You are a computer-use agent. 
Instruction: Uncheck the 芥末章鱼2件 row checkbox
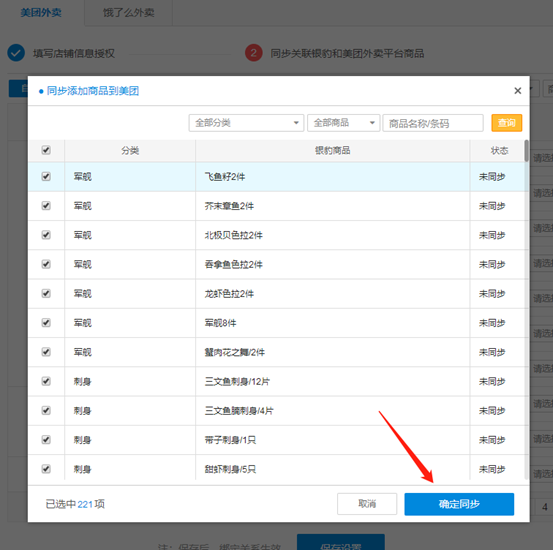click(46, 205)
